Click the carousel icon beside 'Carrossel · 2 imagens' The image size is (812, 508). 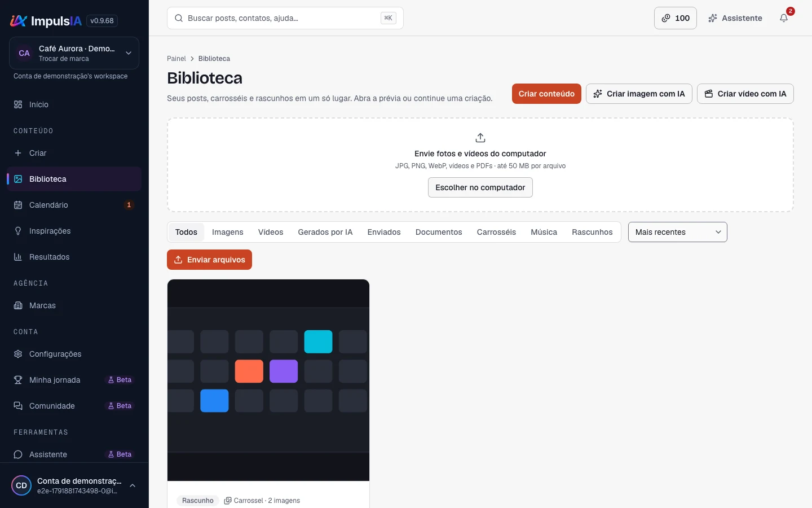point(228,501)
